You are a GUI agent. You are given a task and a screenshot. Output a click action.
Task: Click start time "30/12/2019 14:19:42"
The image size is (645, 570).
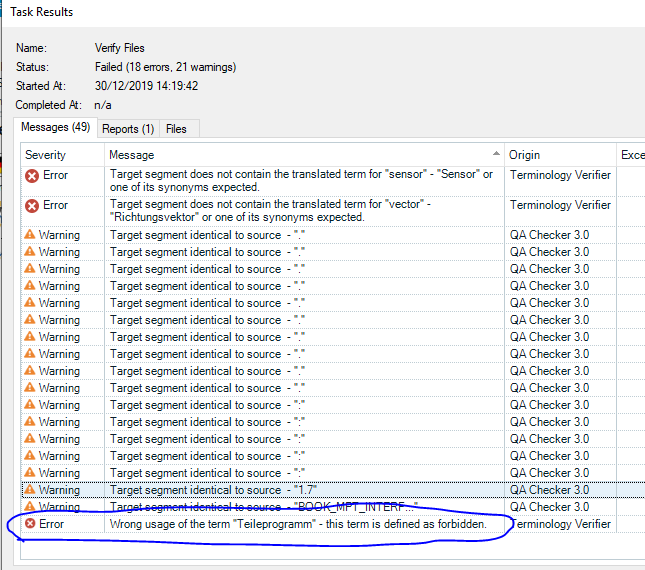coord(146,86)
